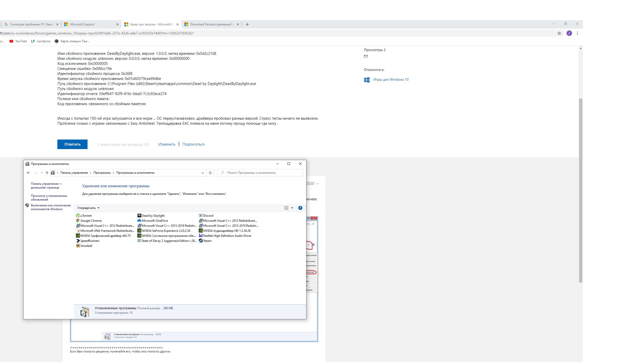
Task: Select Unrailed! program entry
Action: [84, 246]
